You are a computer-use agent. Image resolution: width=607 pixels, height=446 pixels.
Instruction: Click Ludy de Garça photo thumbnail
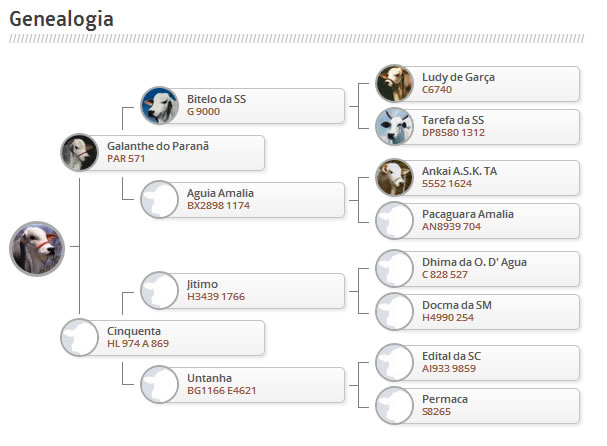pos(395,83)
